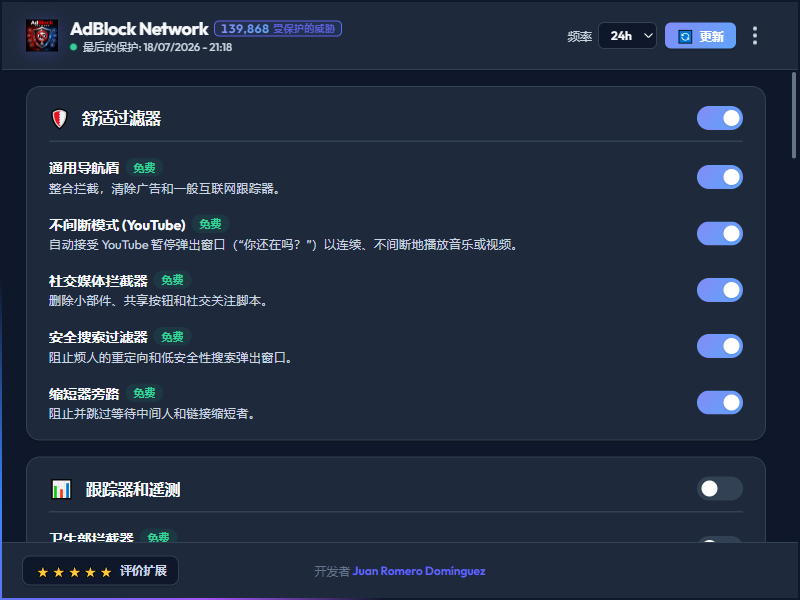
Task: Toggle the 社交媒体拦截器 switch
Action: click(719, 290)
